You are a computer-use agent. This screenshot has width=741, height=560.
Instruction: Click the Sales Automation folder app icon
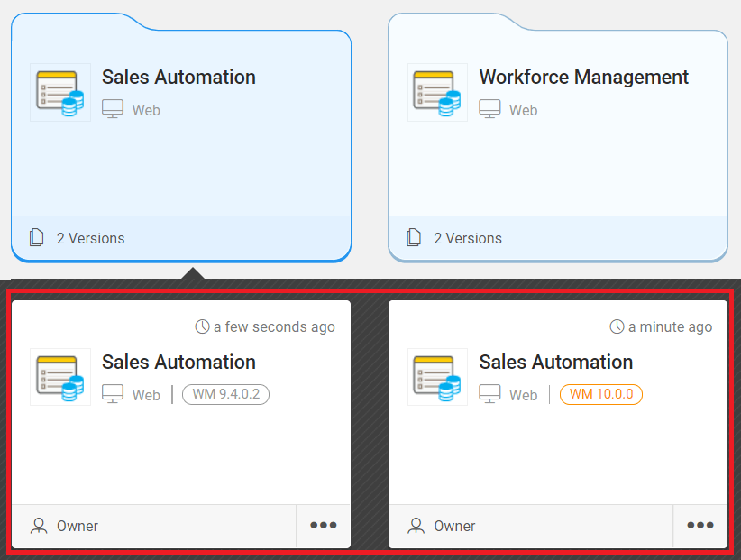pyautogui.click(x=60, y=92)
